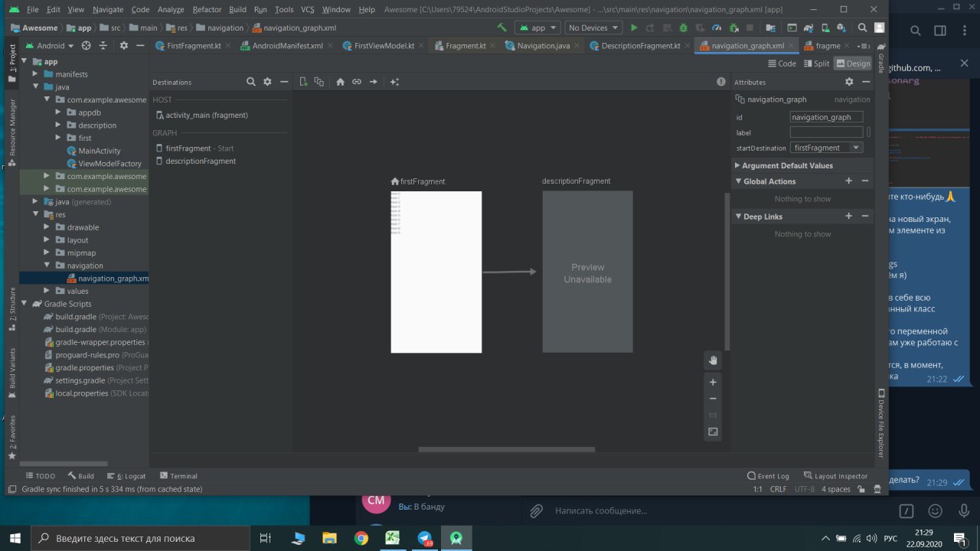Image resolution: width=980 pixels, height=551 pixels.
Task: Toggle Device File Explorer side panel
Action: tap(881, 423)
